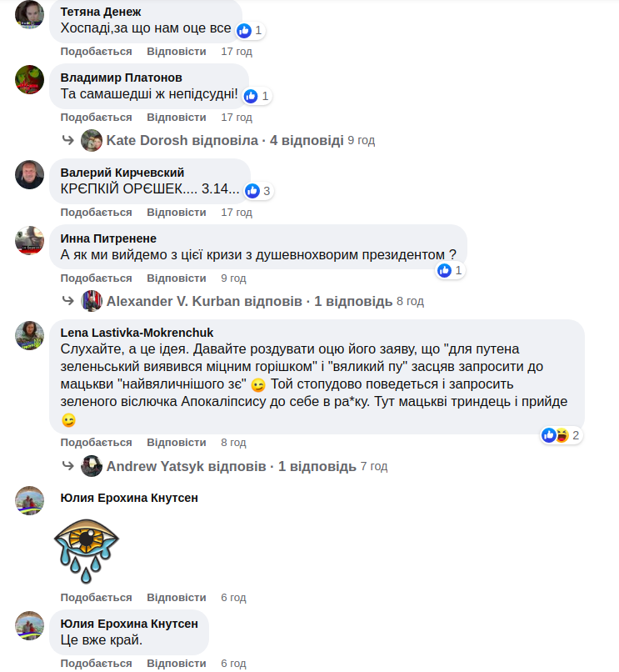
Task: View like count on Инна Питренене comment
Action: [451, 270]
